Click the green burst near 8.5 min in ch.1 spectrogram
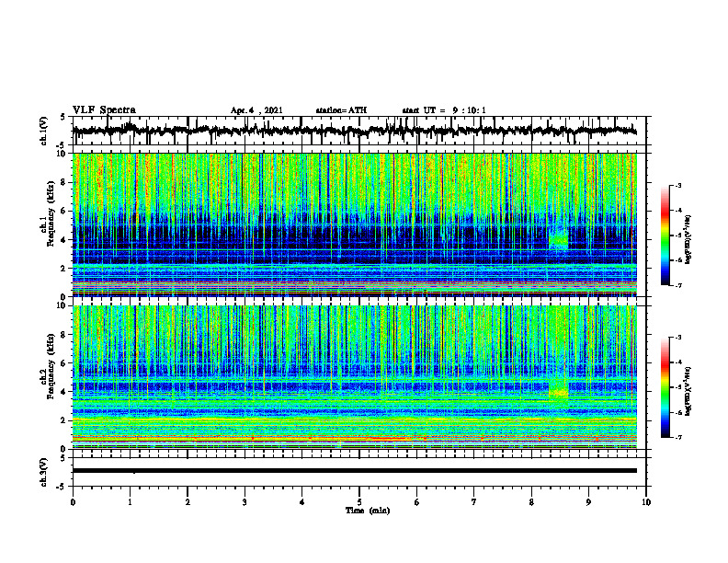The width and height of the screenshot is (728, 563). click(x=559, y=238)
